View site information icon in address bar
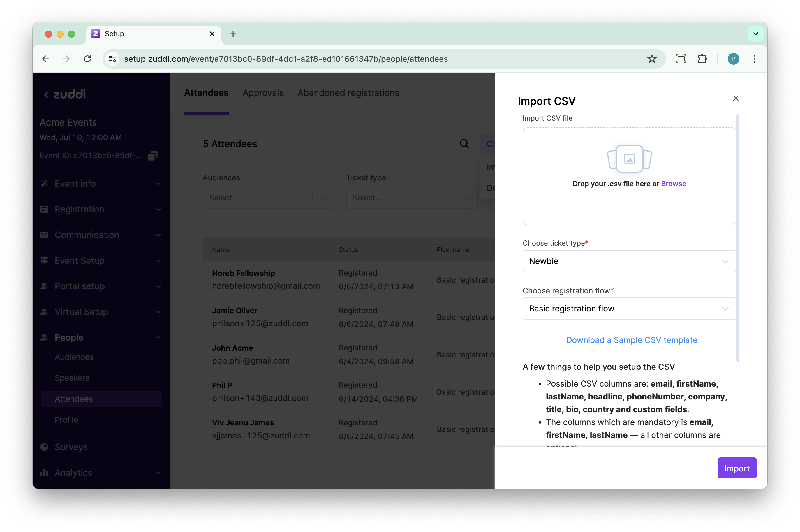800x532 pixels. (x=113, y=59)
